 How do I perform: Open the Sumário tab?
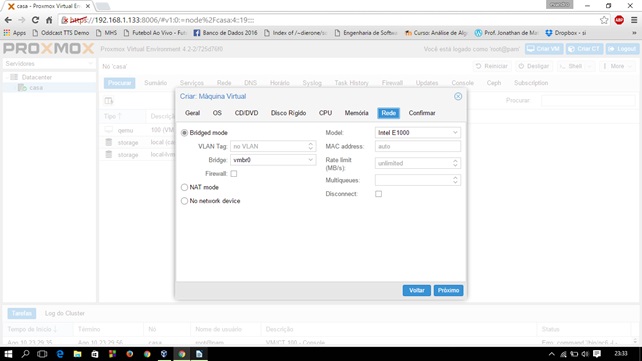155,83
